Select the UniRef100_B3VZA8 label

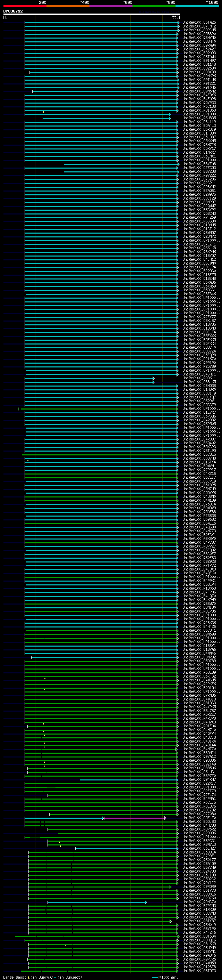click(x=199, y=164)
